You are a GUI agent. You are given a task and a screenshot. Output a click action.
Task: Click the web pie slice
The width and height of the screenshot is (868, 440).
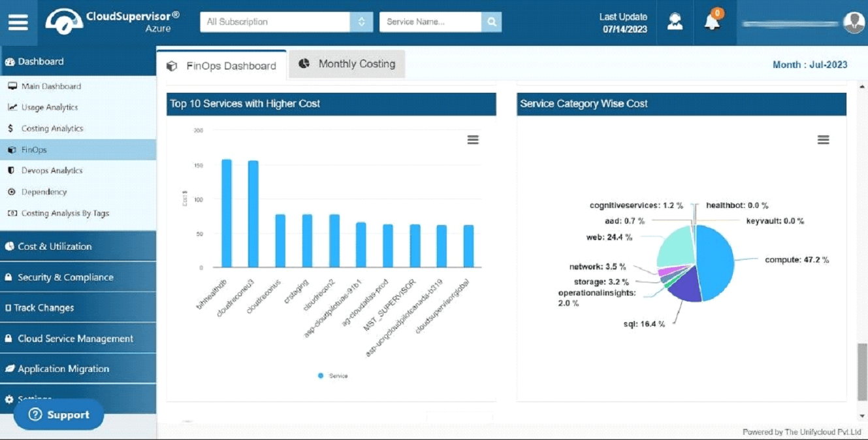click(676, 248)
